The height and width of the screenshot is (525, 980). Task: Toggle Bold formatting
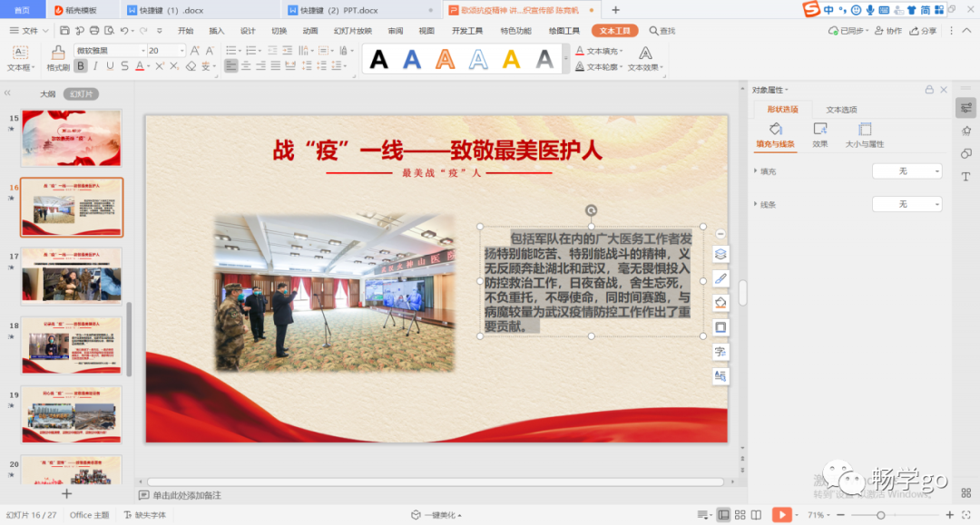[x=81, y=66]
